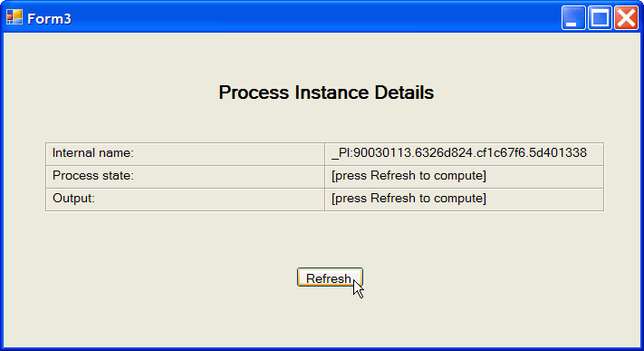Viewport: 644px width, 351px height.
Task: Minimize the Form3 window
Action: pos(573,18)
